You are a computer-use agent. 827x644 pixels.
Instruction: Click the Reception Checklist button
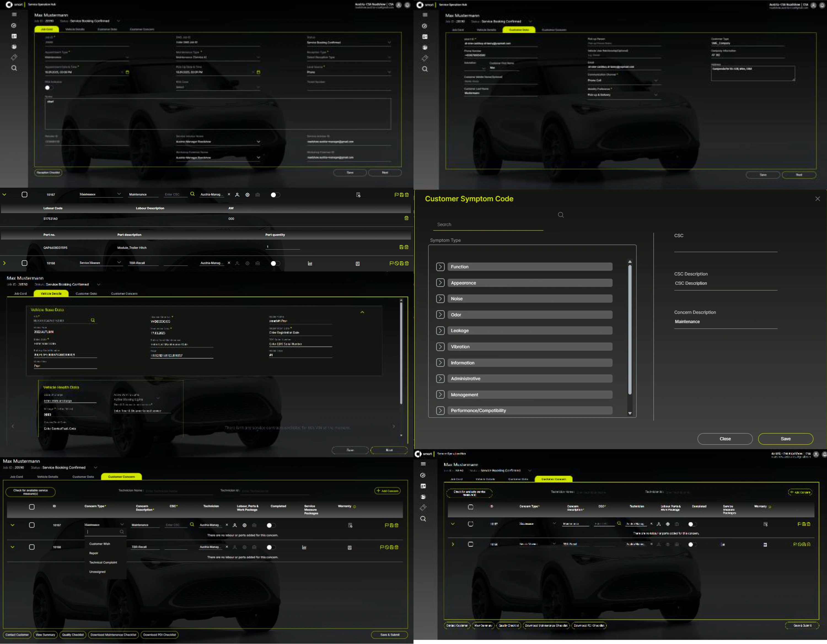pyautogui.click(x=49, y=173)
